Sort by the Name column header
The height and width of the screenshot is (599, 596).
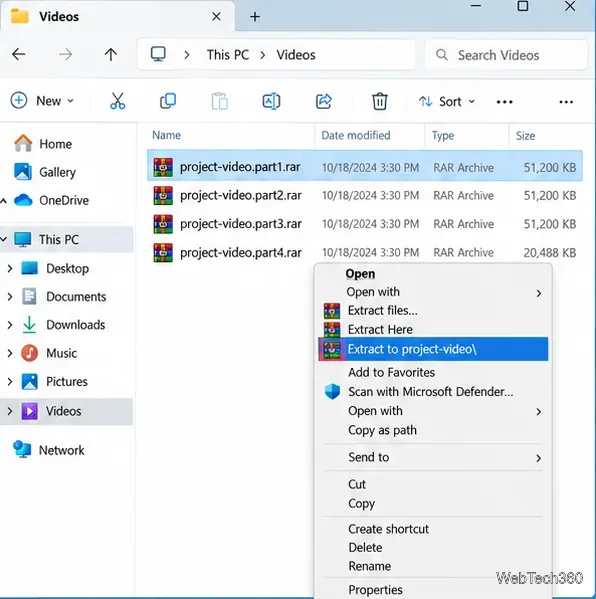[167, 135]
